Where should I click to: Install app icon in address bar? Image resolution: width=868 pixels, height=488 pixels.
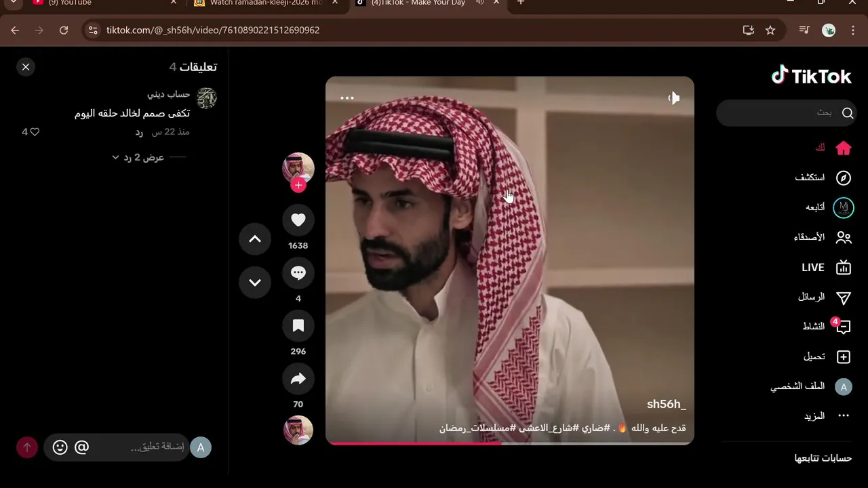point(749,30)
